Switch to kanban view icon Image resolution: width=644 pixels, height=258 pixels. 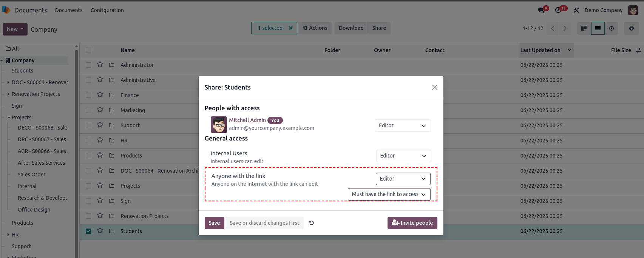pos(584,28)
